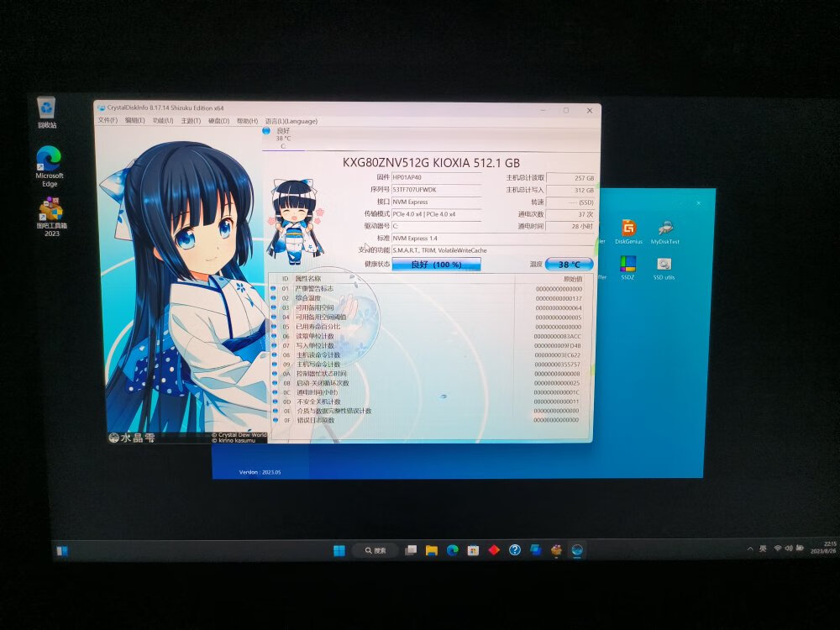
Task: Click the 良好 (100 %) health status button
Action: click(x=436, y=264)
